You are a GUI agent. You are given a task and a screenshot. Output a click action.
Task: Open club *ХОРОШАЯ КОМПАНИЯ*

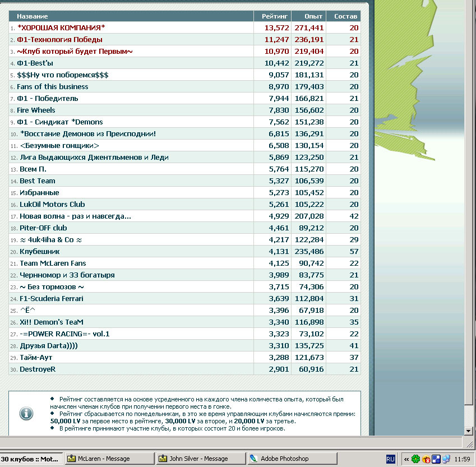pyautogui.click(x=61, y=27)
